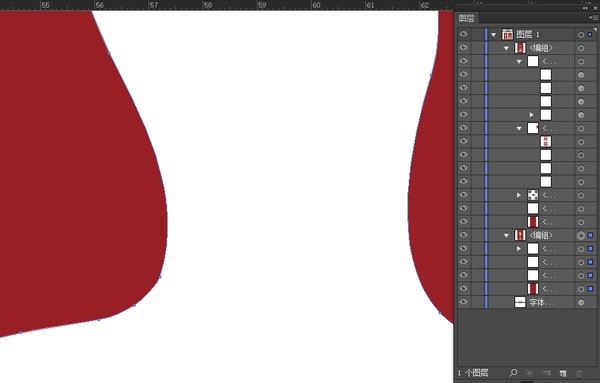Click the '1 个图层' status text
The width and height of the screenshot is (600, 383).
click(x=473, y=373)
